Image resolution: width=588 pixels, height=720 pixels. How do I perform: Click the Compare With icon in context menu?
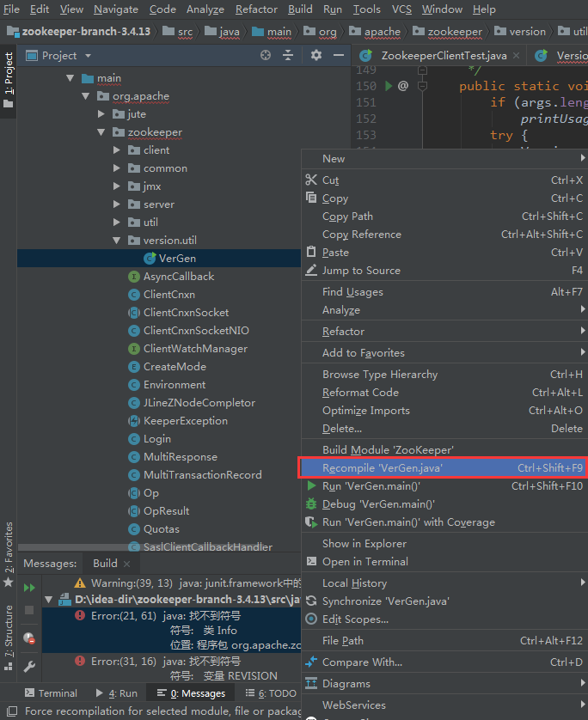click(x=311, y=662)
